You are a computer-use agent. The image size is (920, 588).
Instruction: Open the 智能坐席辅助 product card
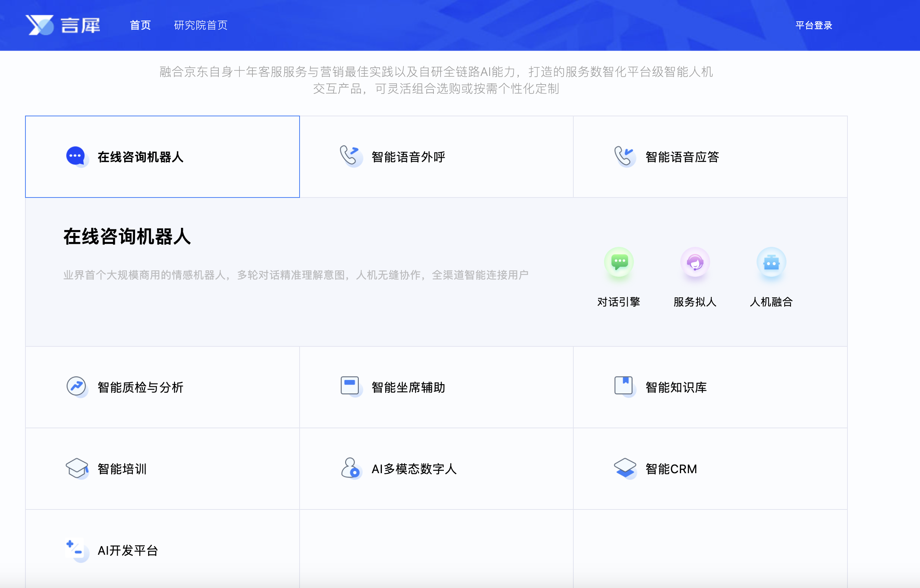pyautogui.click(x=408, y=388)
